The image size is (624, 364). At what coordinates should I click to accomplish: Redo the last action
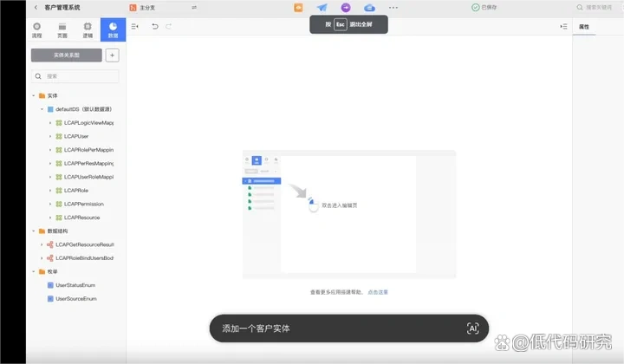168,26
